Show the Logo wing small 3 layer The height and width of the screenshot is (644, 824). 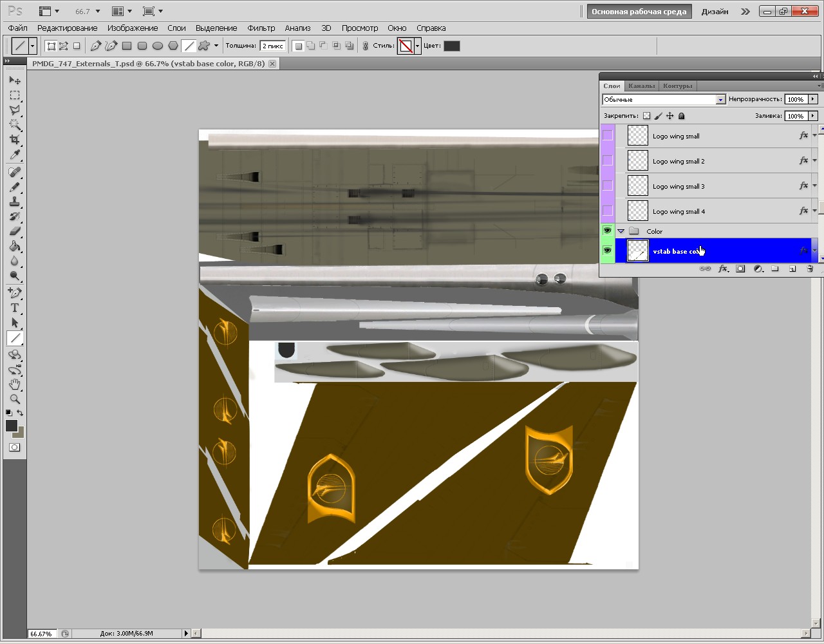click(x=607, y=186)
